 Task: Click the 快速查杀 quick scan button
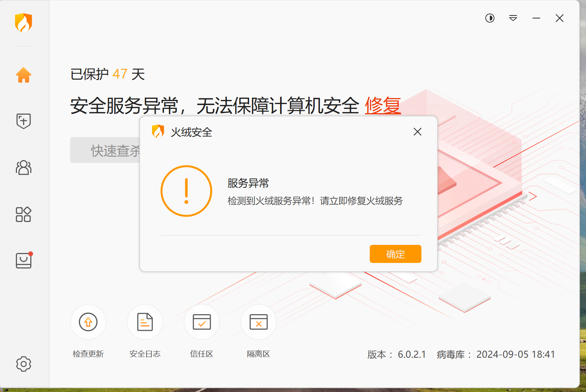(105, 150)
